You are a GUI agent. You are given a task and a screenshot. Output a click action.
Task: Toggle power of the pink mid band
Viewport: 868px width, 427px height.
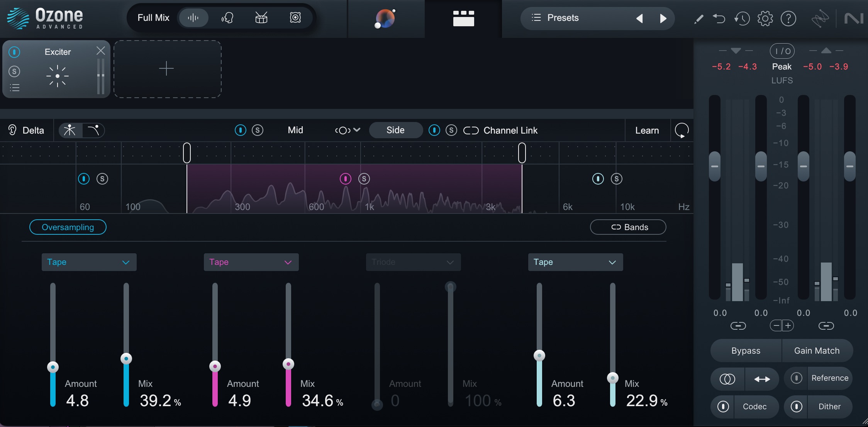(346, 179)
